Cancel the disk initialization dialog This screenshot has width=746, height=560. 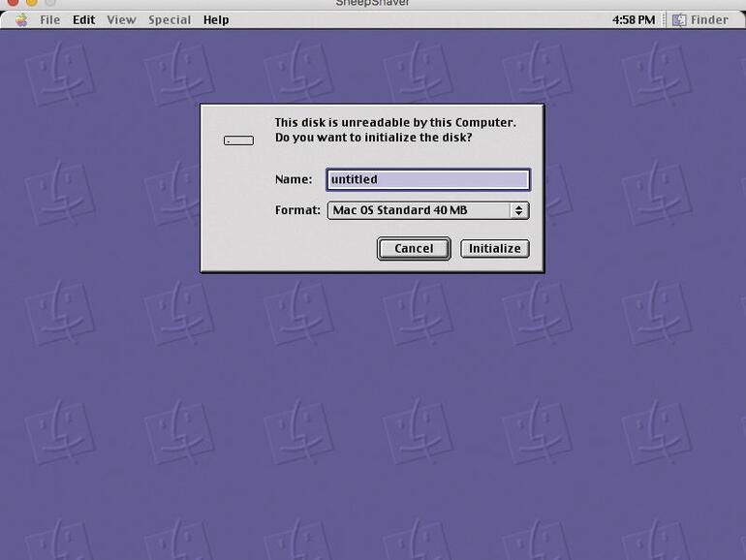point(414,248)
